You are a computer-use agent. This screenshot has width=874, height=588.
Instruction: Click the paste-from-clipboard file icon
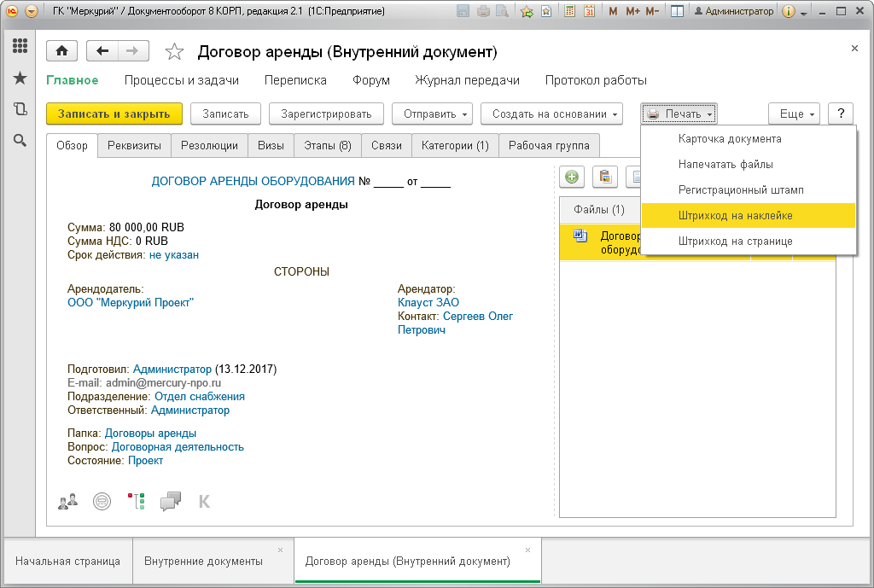(x=605, y=178)
